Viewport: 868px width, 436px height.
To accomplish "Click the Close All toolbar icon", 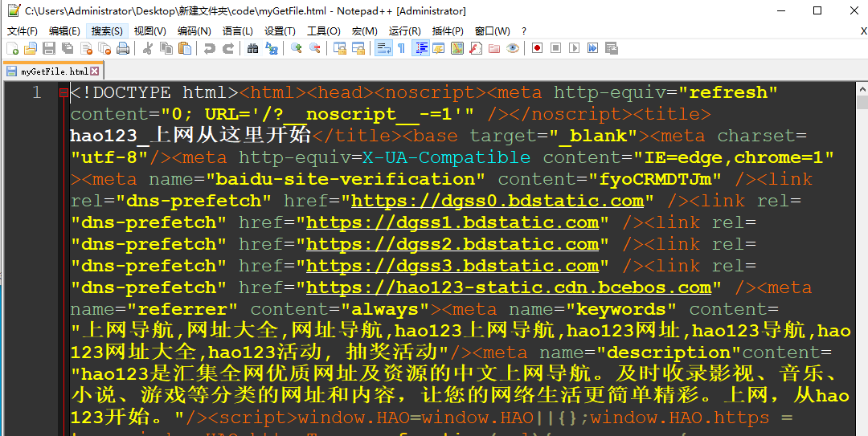I will 104,48.
